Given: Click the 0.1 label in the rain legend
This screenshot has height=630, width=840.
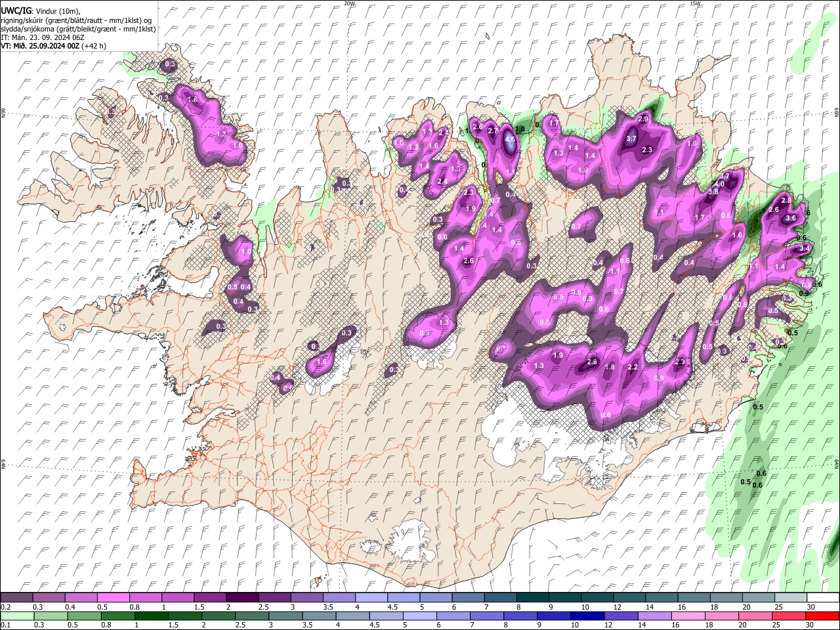Looking at the screenshot, I should click(x=5, y=625).
